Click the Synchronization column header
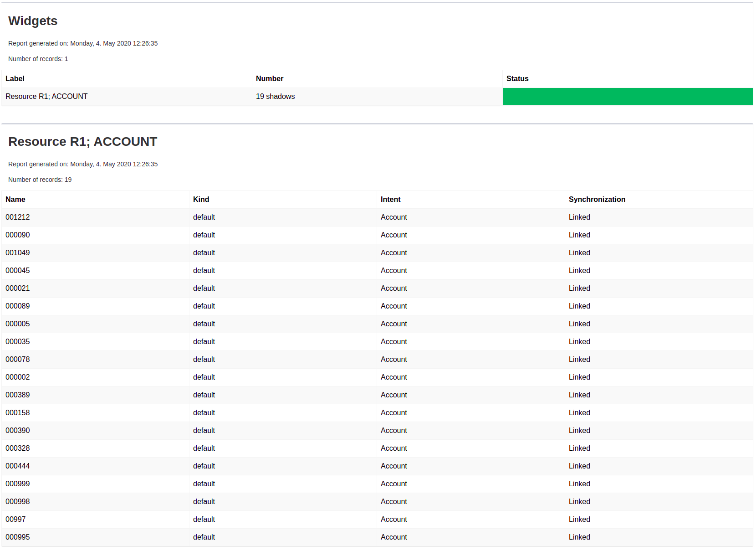Image resolution: width=756 pixels, height=556 pixels. click(597, 200)
